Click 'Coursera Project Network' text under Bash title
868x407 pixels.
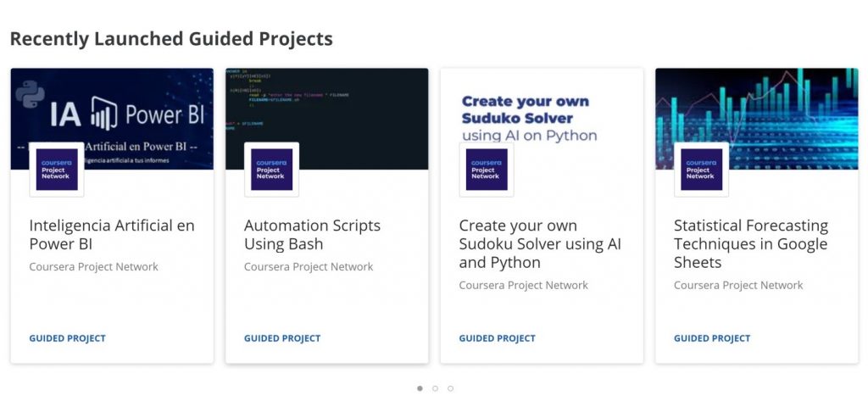click(x=309, y=267)
